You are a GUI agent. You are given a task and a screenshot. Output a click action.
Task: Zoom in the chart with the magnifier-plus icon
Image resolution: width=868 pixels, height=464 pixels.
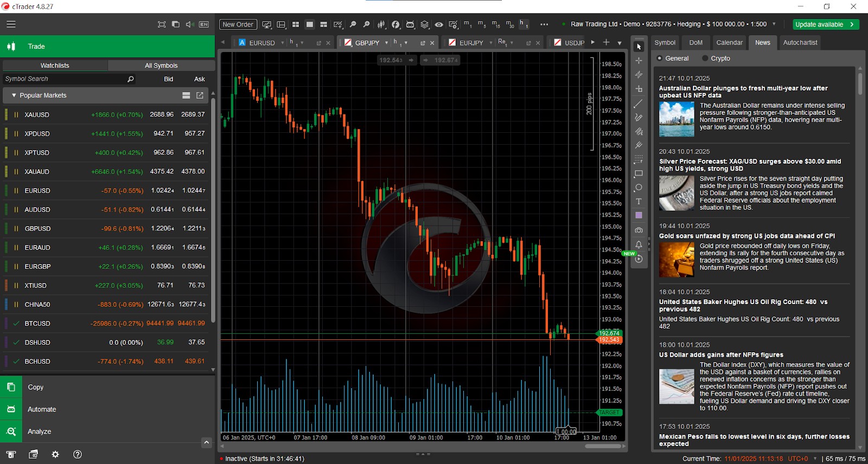click(x=366, y=24)
